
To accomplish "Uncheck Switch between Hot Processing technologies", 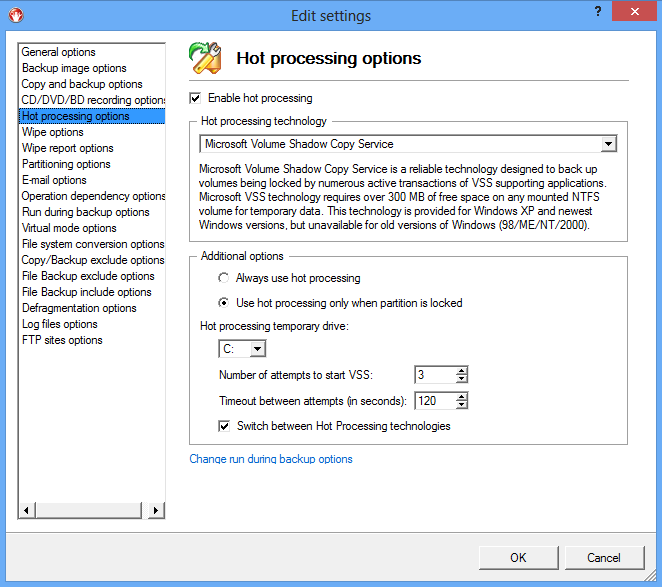I will 223,426.
